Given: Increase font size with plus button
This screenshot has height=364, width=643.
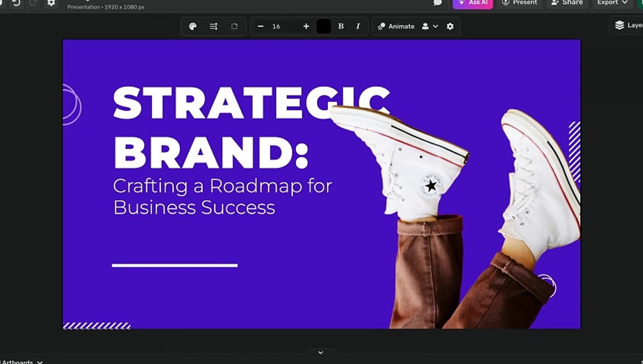Looking at the screenshot, I should coord(306,26).
